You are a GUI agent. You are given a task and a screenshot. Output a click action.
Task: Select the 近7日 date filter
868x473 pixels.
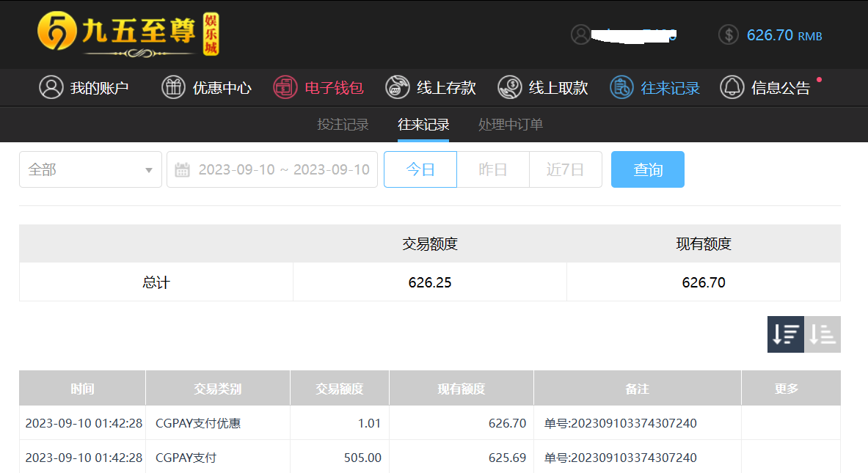click(565, 169)
